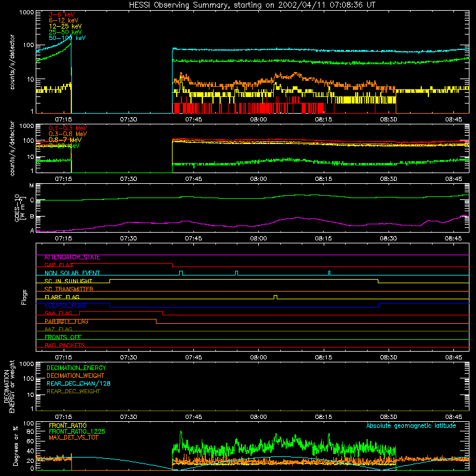476x476 pixels.
Task: Click the NON_SOLAR_EVENT pulse near 08:16
Action: tap(330, 273)
